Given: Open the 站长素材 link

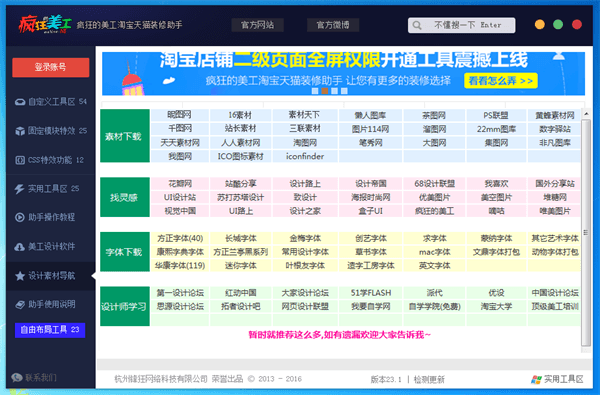Looking at the screenshot, I should pyautogui.click(x=240, y=129).
